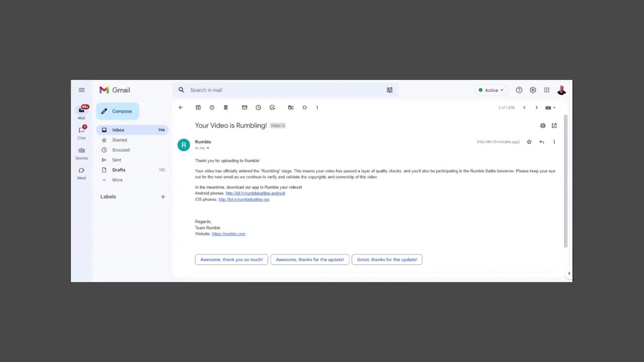Open toolbar More options menu

pos(317,108)
